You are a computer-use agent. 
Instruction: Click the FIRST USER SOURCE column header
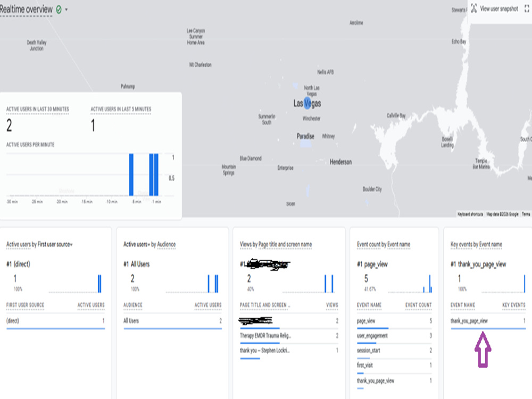(25, 305)
